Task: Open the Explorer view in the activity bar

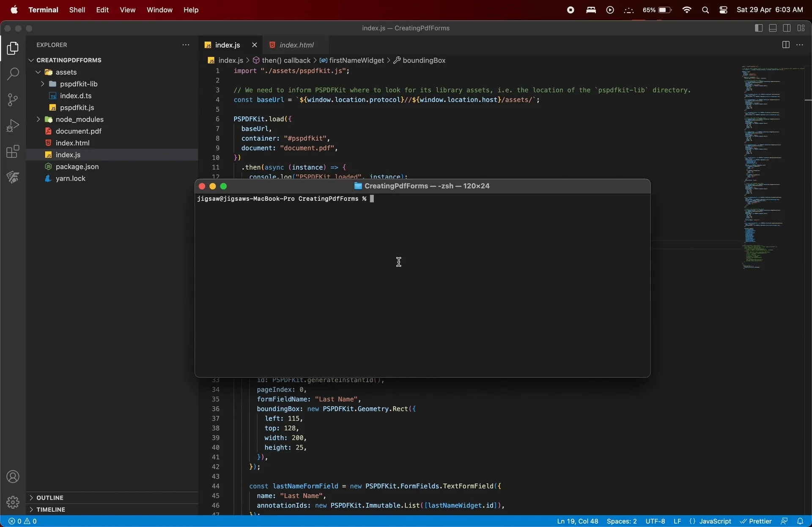Action: click(13, 49)
